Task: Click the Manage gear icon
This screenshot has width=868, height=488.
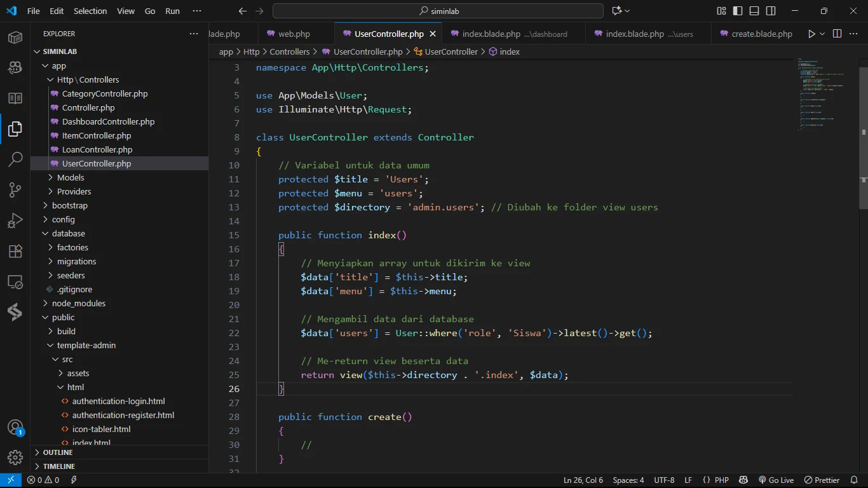Action: [15, 457]
